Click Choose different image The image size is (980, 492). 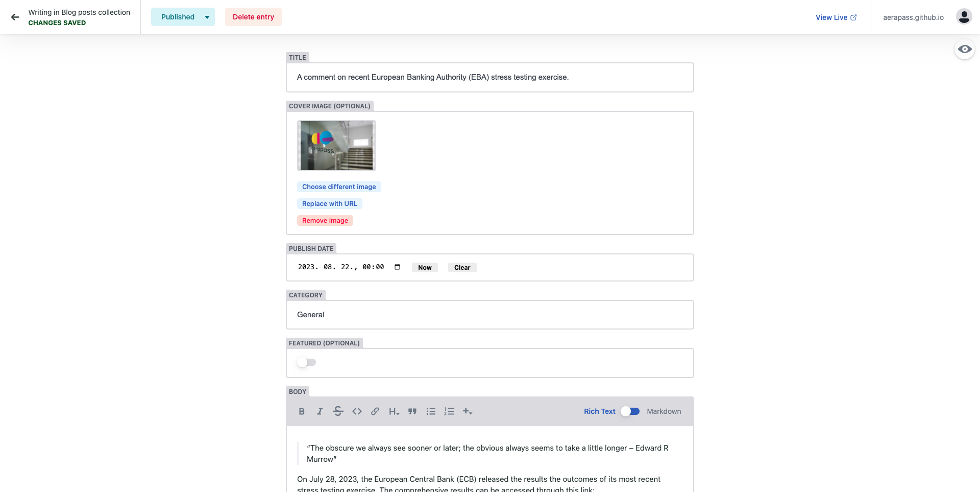point(339,187)
